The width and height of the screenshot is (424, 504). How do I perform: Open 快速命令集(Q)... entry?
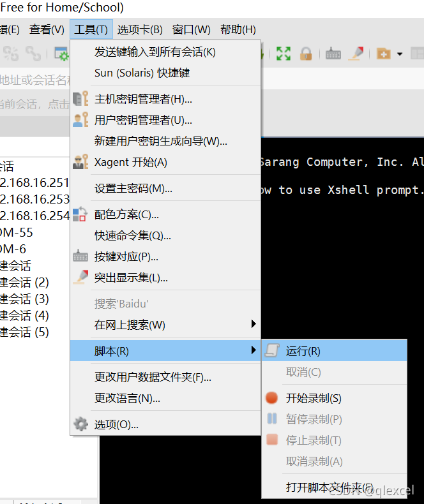pos(165,235)
